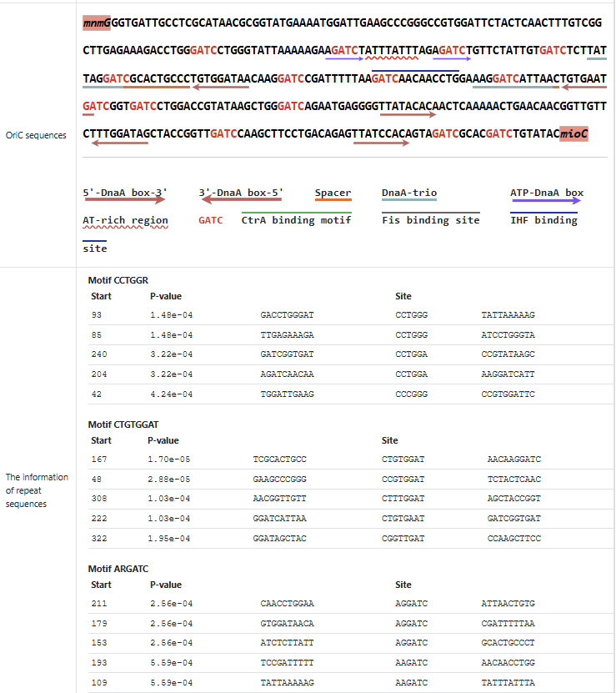Click start value 308
This screenshot has height=693, width=616.
tap(99, 499)
